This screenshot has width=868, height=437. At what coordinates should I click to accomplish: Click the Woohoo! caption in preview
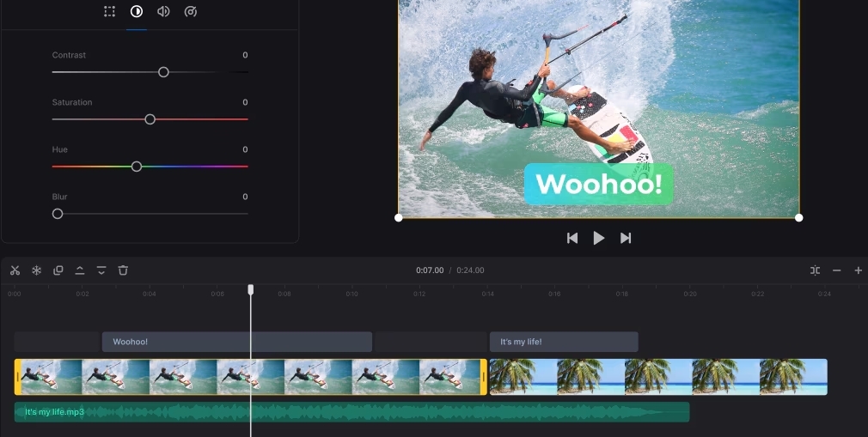(x=598, y=185)
